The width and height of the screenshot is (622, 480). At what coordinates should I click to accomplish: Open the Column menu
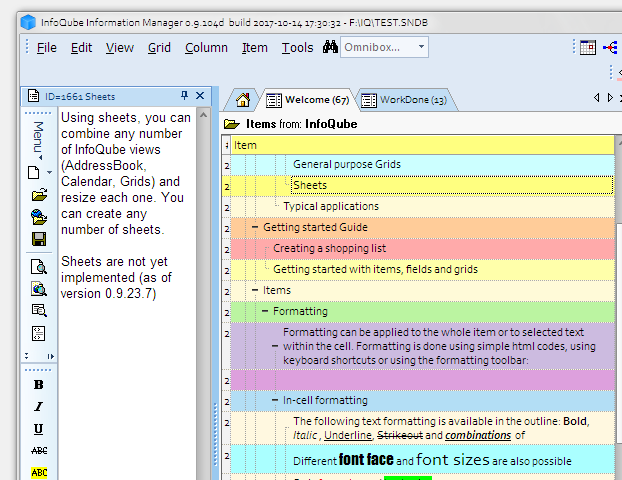206,48
